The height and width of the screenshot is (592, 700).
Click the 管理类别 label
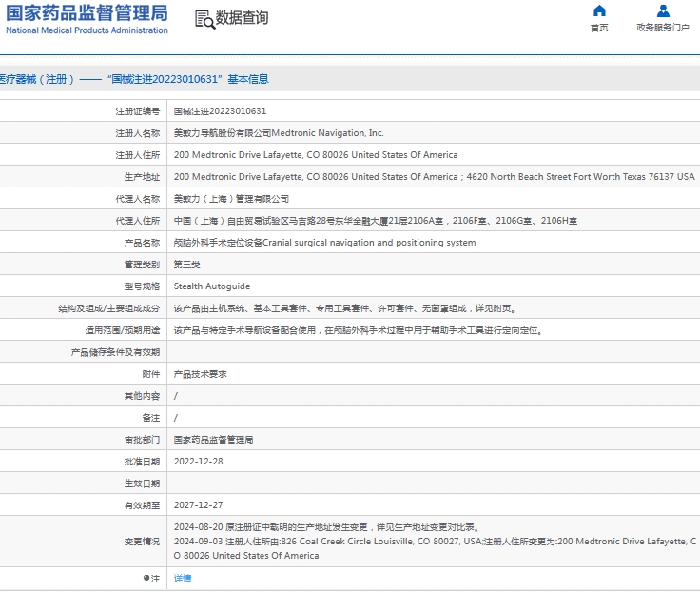coord(142,265)
